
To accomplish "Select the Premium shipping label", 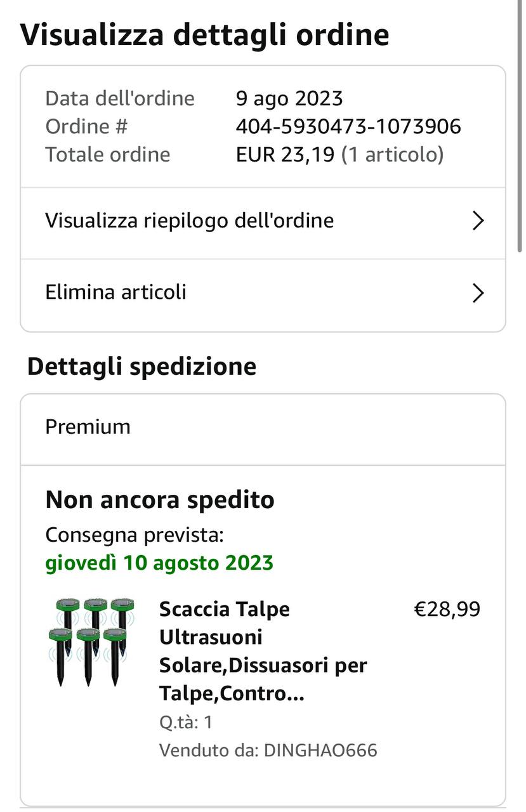I will (x=88, y=427).
